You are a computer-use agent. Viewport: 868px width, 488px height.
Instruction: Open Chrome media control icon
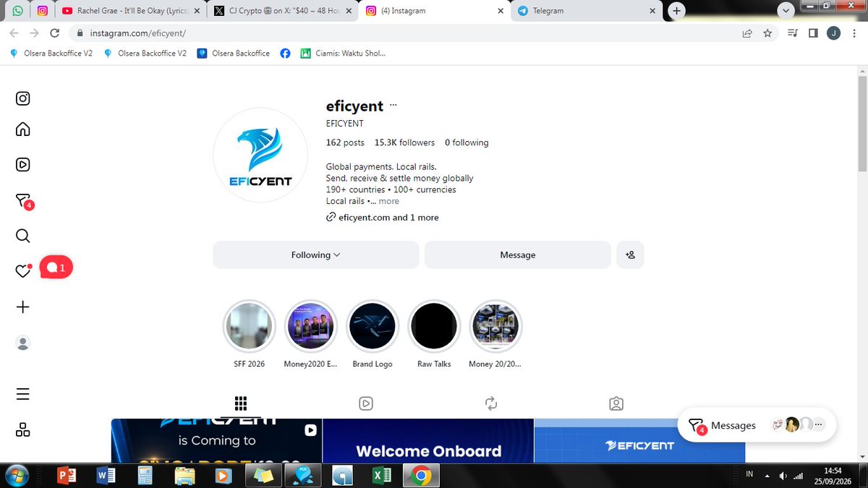(793, 33)
